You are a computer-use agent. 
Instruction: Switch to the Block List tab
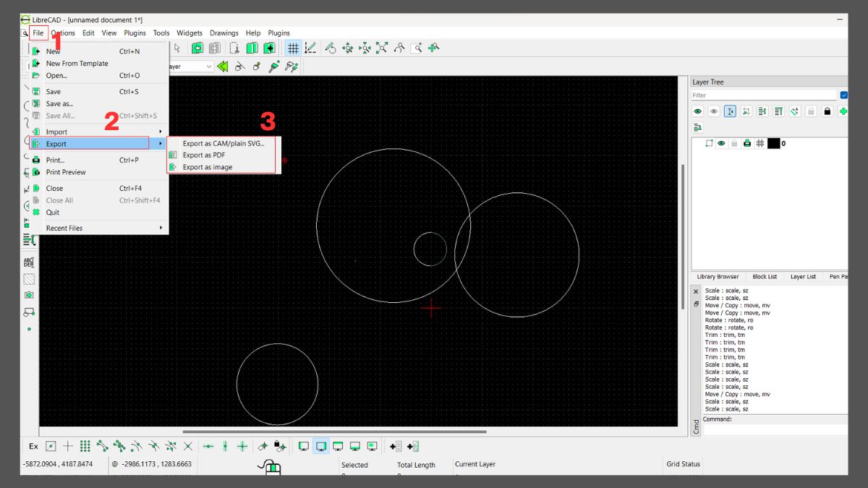765,276
